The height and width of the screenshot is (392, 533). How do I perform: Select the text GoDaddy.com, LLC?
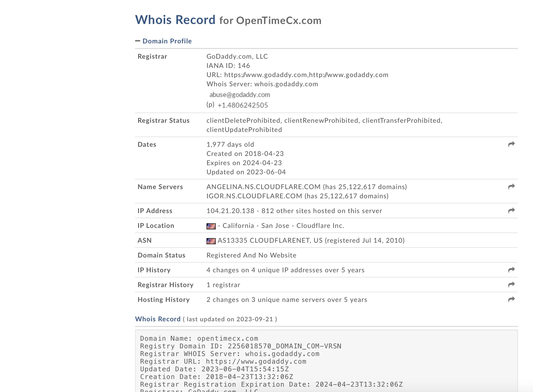pyautogui.click(x=237, y=56)
